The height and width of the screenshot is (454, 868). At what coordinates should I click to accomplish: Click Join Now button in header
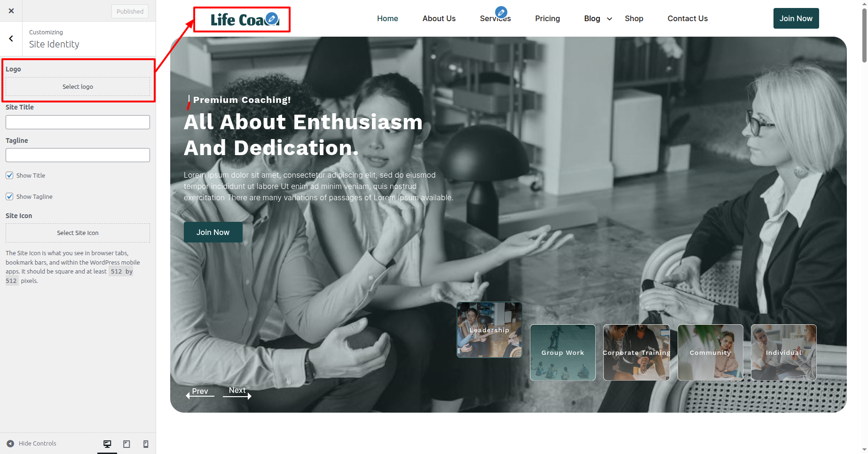click(x=796, y=18)
